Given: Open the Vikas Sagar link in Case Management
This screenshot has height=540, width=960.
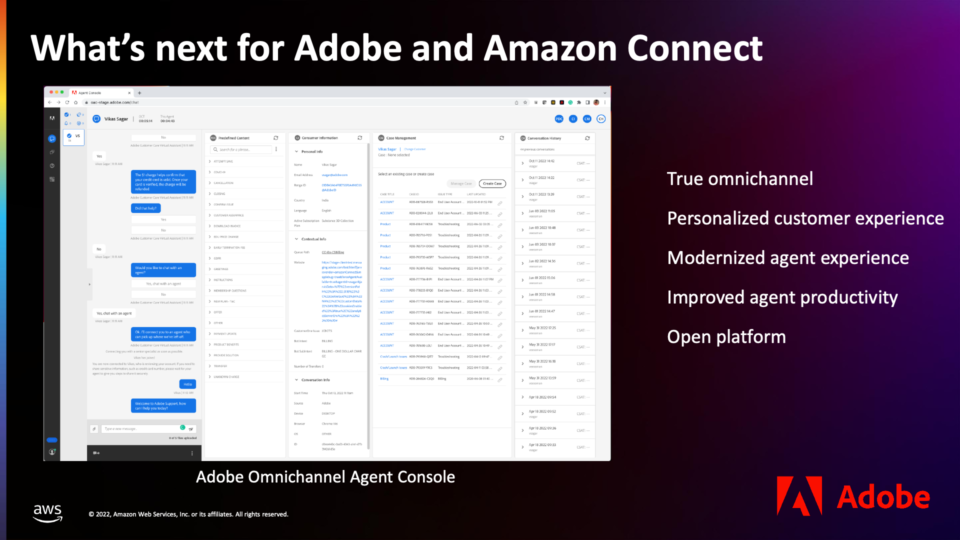Looking at the screenshot, I should [x=387, y=149].
